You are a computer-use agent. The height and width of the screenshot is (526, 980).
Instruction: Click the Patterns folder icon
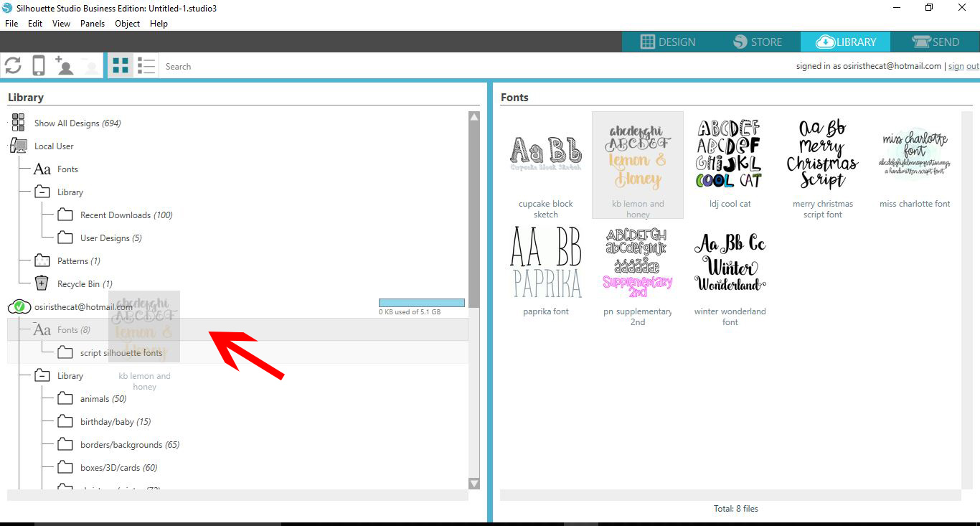pyautogui.click(x=42, y=260)
